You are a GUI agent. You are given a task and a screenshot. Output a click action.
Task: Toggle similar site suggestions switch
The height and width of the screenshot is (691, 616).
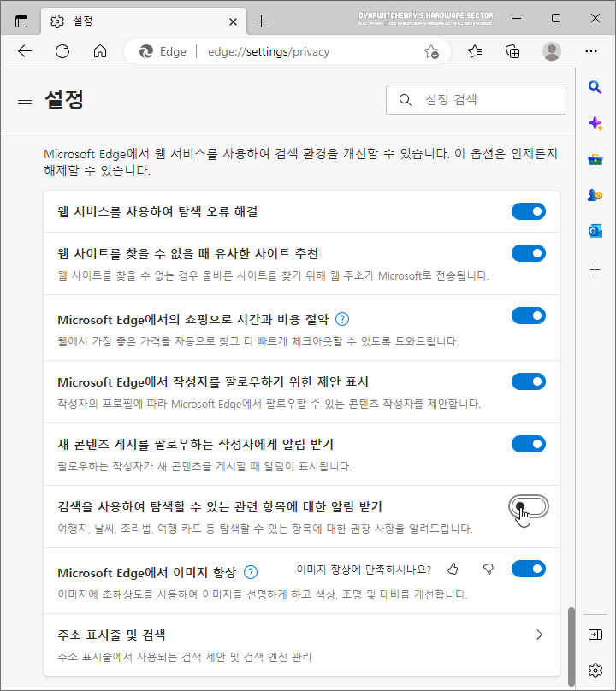(529, 253)
